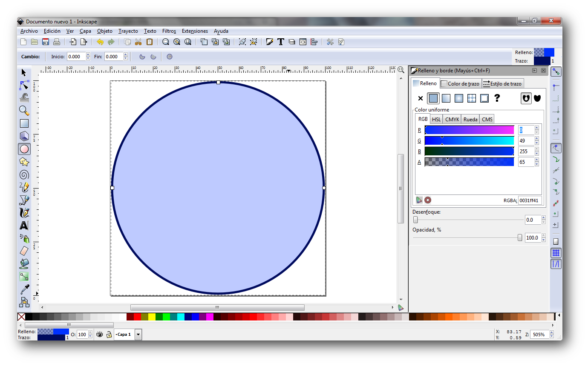This screenshot has width=588, height=366.
Task: Set fill to no paint (X)
Action: click(x=421, y=98)
